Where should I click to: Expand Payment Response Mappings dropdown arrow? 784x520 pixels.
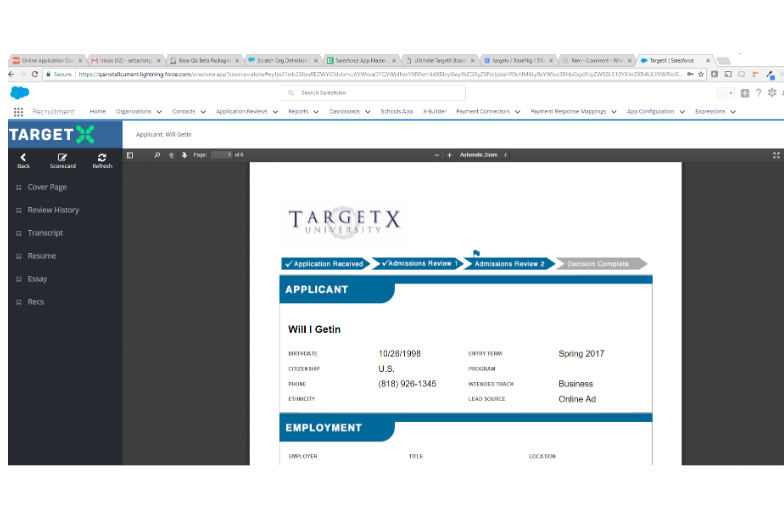614,112
